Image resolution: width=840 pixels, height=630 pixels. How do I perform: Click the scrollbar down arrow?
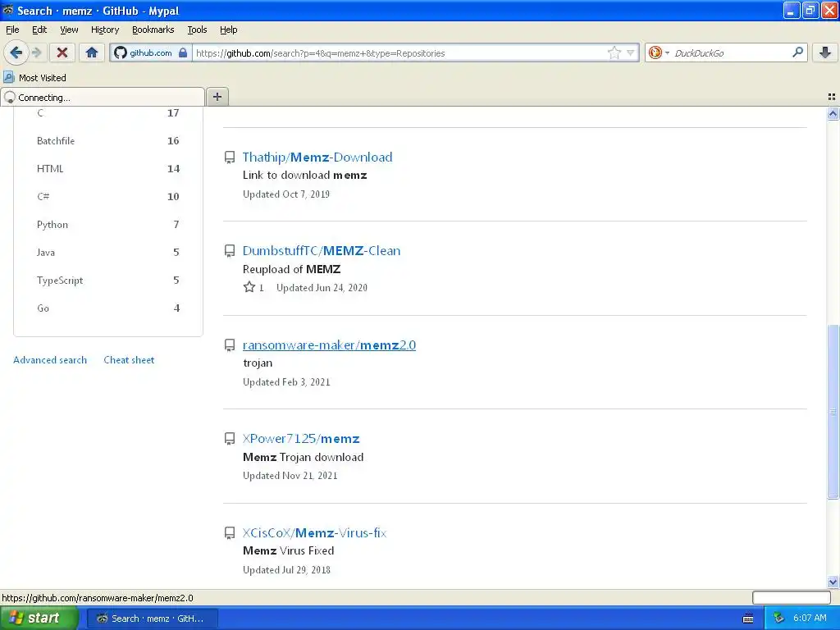tap(833, 582)
